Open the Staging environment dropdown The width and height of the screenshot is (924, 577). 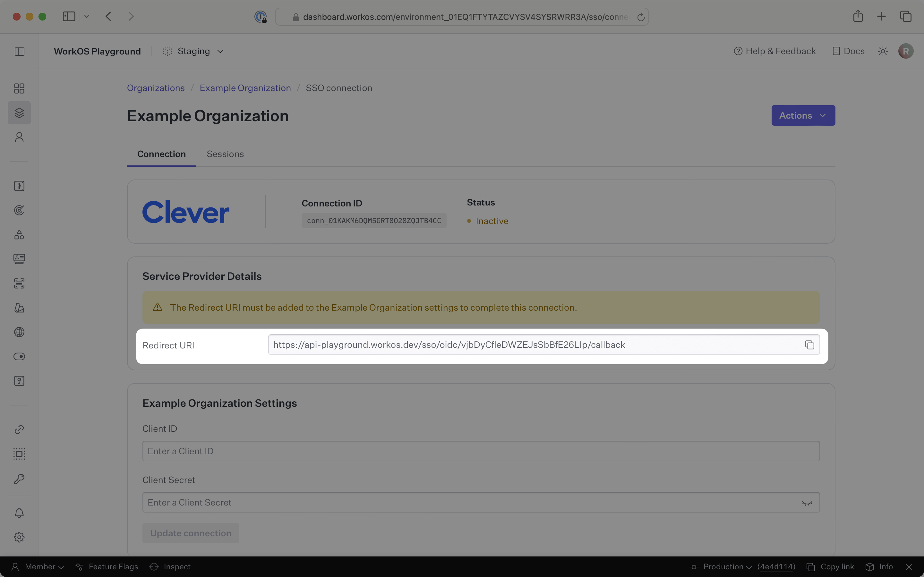click(193, 51)
